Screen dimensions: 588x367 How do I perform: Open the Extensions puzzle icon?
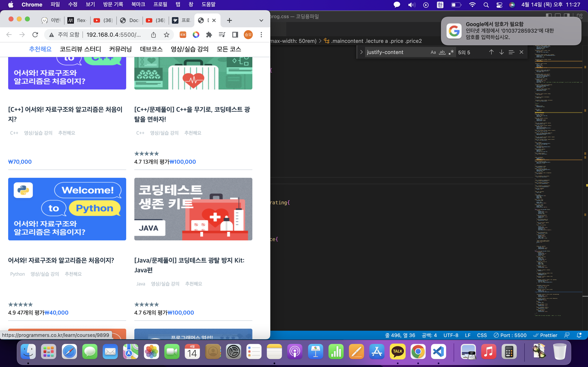[209, 35]
